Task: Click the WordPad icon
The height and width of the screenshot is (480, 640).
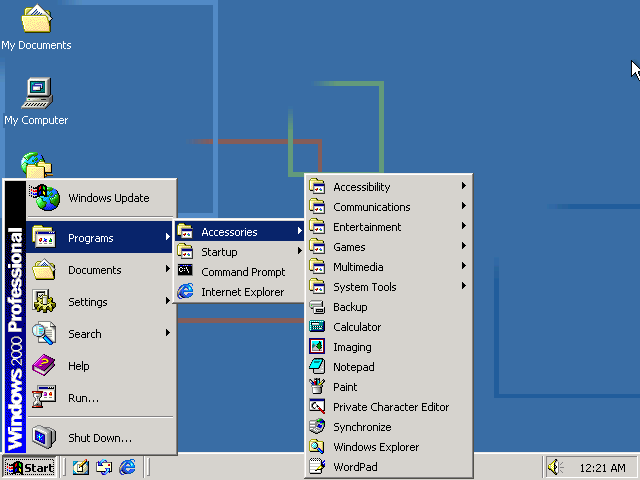Action: [x=317, y=467]
